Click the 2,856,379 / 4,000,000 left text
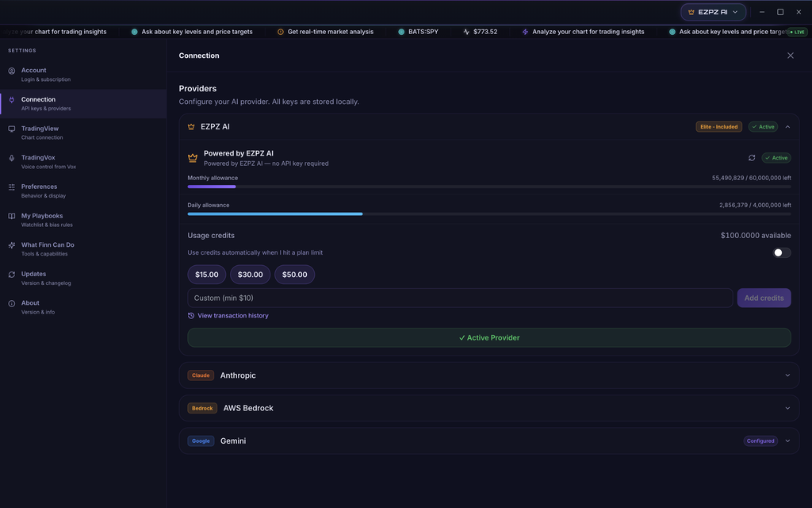 (755, 205)
